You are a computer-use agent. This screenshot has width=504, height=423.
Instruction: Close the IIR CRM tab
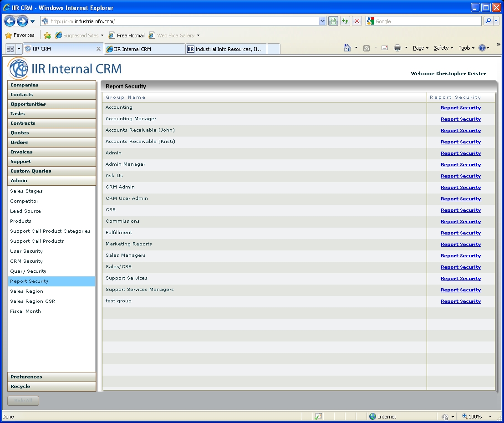[98, 49]
